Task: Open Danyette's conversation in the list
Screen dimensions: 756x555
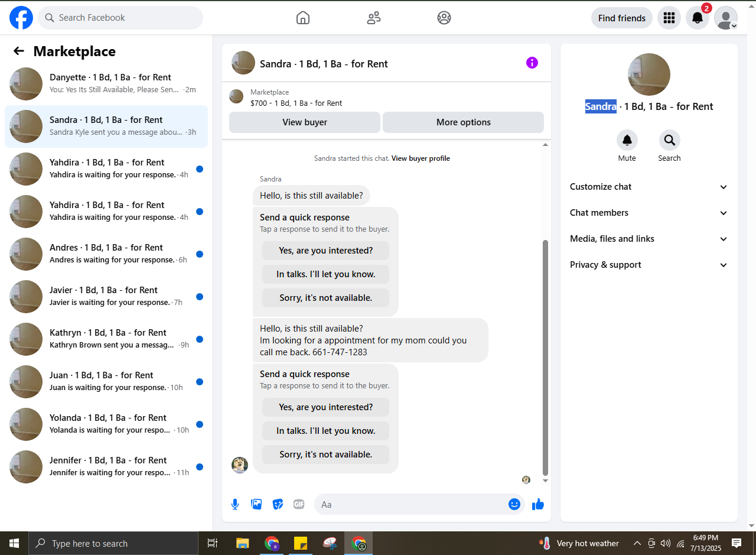Action: (x=106, y=84)
